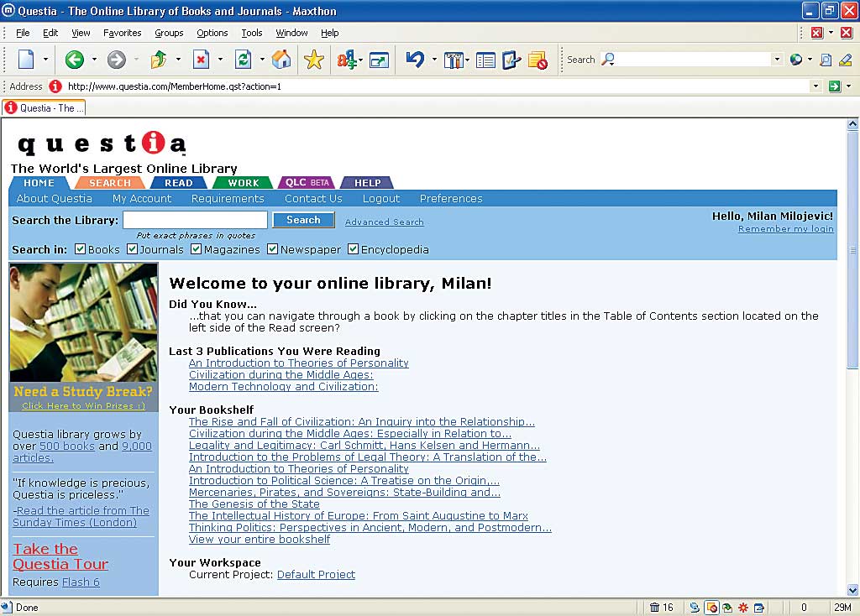
Task: Expand the address bar URL dropdown
Action: tap(815, 86)
